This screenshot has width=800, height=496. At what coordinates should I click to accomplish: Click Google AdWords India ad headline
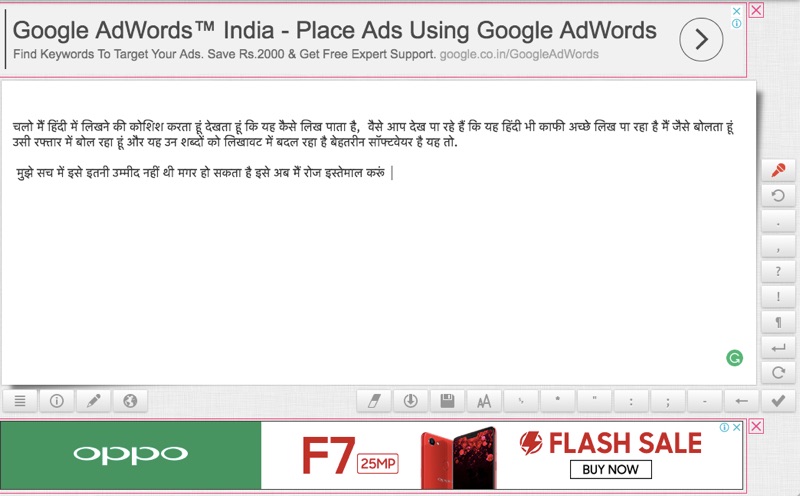coord(334,30)
